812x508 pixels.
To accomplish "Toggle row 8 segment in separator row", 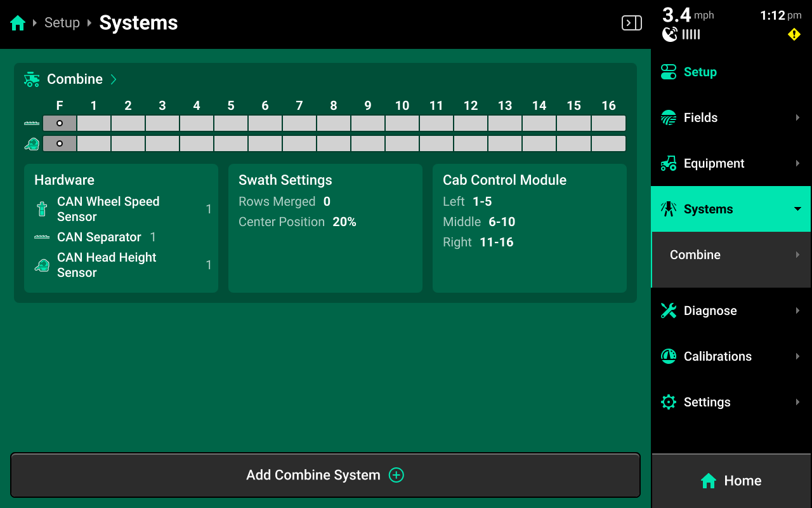I will 334,123.
